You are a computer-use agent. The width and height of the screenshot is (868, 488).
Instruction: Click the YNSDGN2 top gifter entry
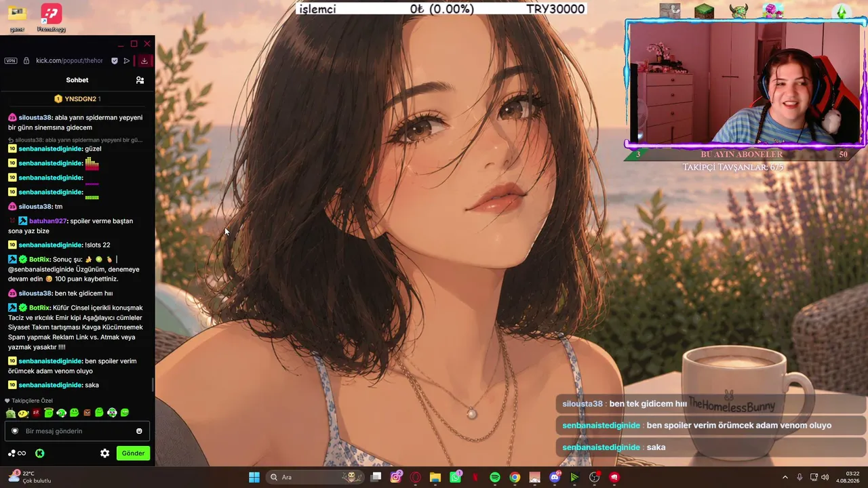point(77,99)
